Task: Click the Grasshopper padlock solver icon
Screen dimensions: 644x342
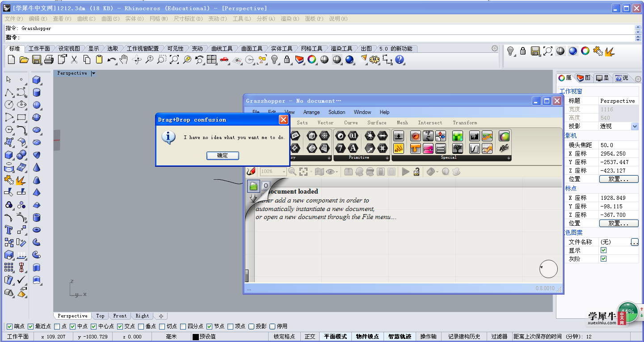Action: tap(417, 172)
